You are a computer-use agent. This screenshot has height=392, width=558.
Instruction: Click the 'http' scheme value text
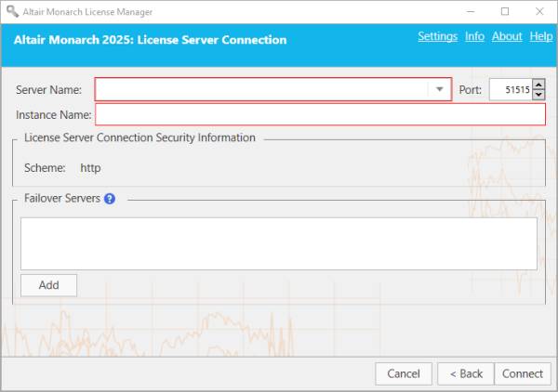tap(90, 168)
